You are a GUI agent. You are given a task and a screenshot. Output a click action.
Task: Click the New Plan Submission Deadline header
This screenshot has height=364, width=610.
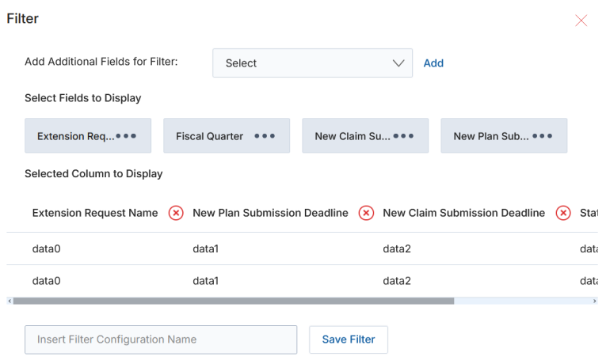point(270,213)
